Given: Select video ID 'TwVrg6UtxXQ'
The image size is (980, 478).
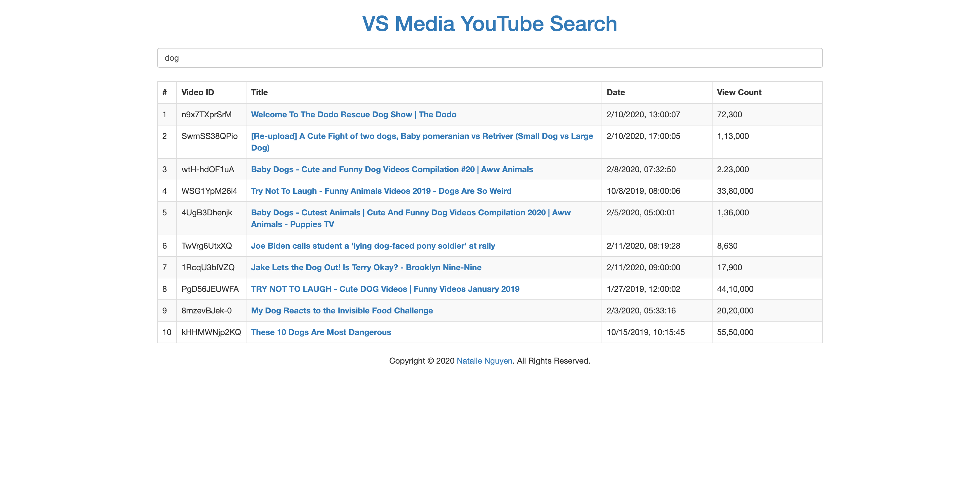Looking at the screenshot, I should [206, 246].
